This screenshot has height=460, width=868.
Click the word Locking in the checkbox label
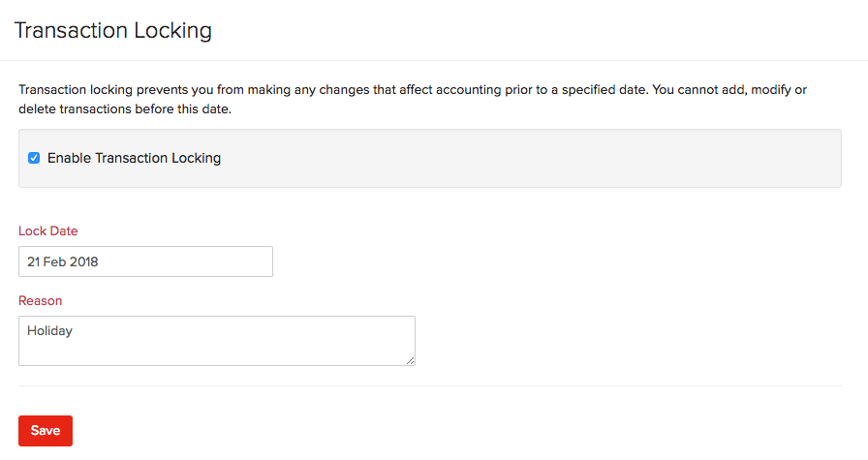coord(196,158)
